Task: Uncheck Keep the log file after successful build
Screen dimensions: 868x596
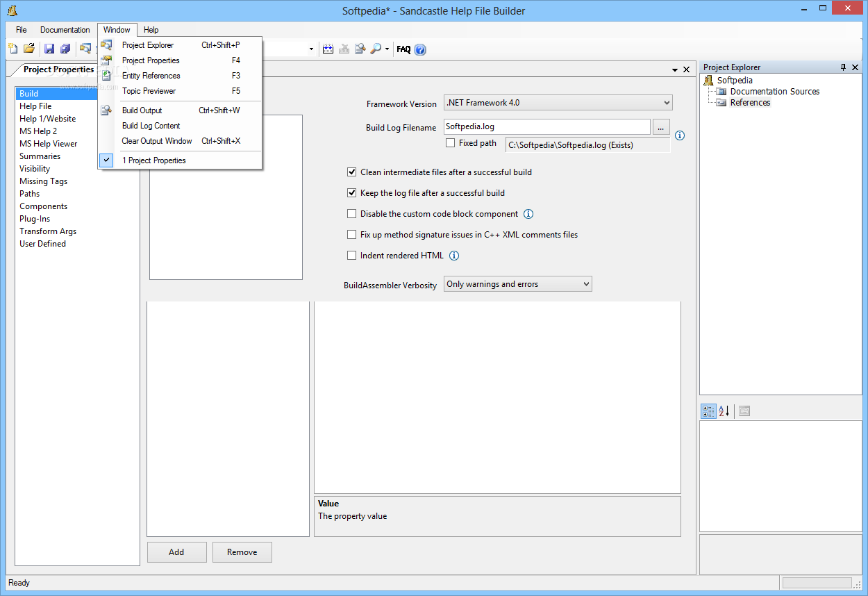Action: [351, 193]
